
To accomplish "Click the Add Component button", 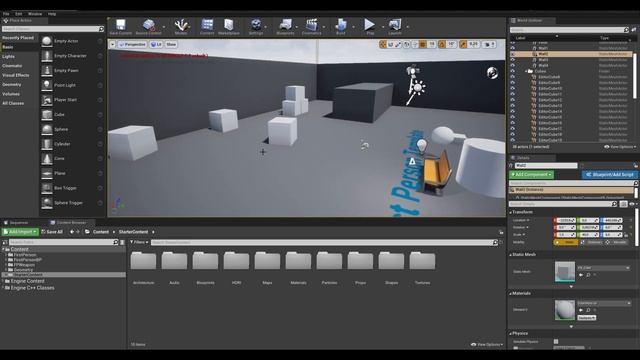I will tap(531, 174).
